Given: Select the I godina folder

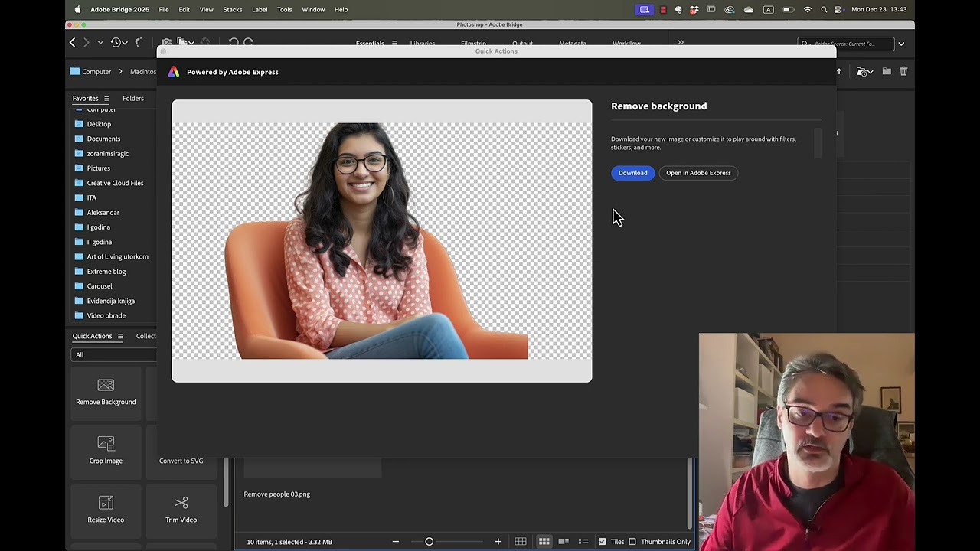Looking at the screenshot, I should [98, 227].
